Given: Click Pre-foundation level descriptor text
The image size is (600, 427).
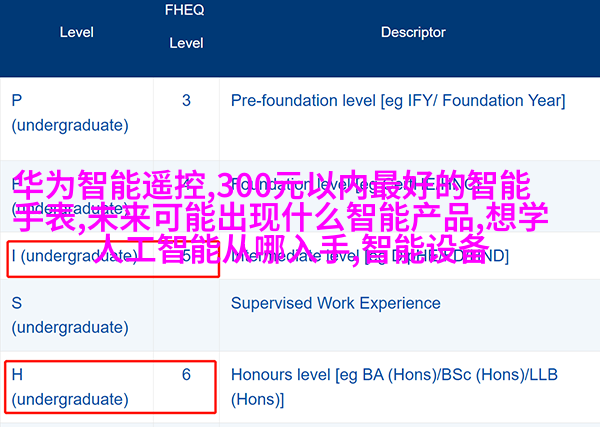Looking at the screenshot, I should (x=398, y=101).
